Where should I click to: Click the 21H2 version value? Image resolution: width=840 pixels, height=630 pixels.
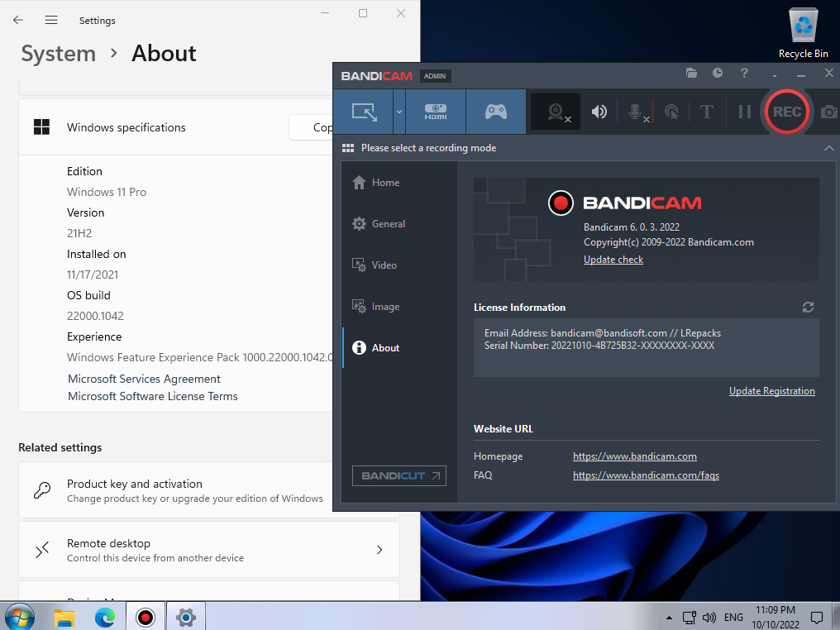point(79,234)
